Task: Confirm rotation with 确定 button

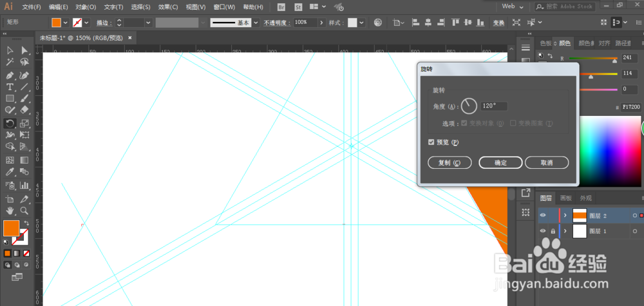Action: (500, 162)
